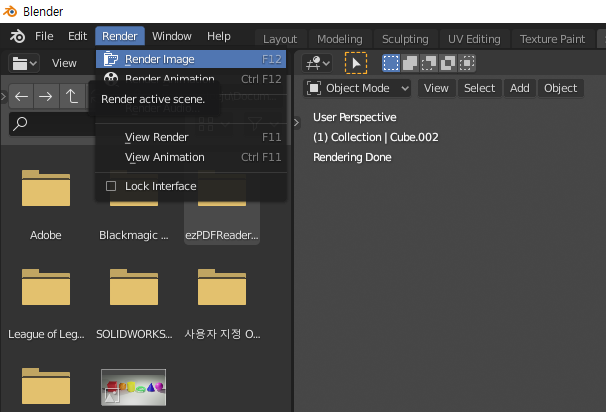Viewport: 606px width, 412px height.
Task: Click the file search field
Action: [x=52, y=124]
